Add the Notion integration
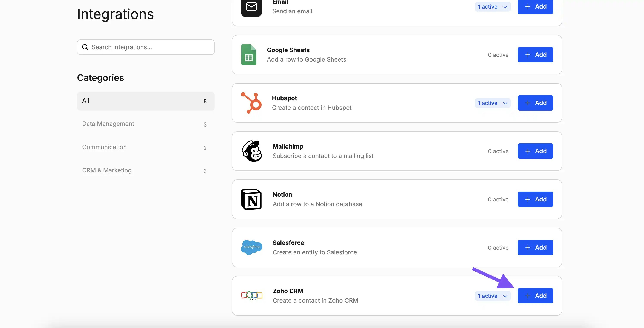This screenshot has width=644, height=328. (x=535, y=199)
